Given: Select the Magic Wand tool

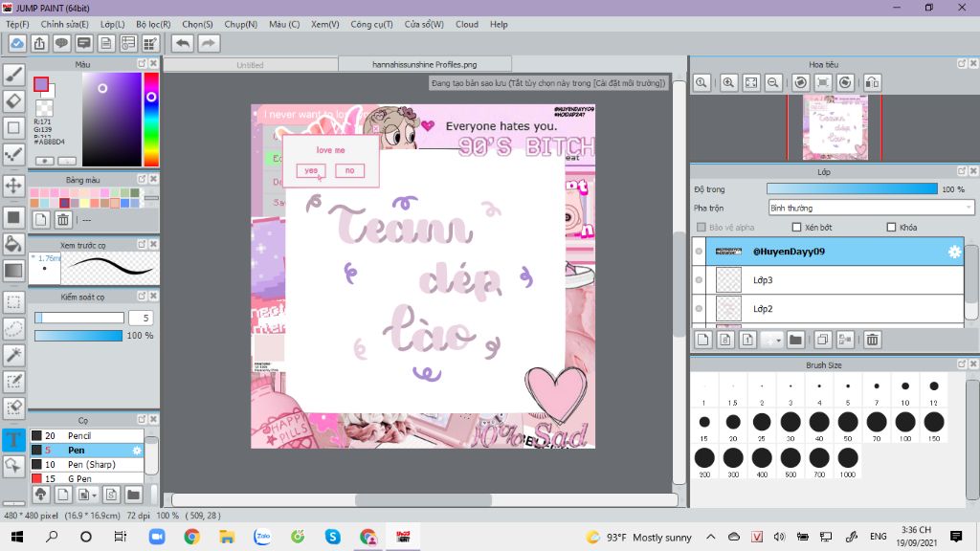Looking at the screenshot, I should [x=13, y=355].
